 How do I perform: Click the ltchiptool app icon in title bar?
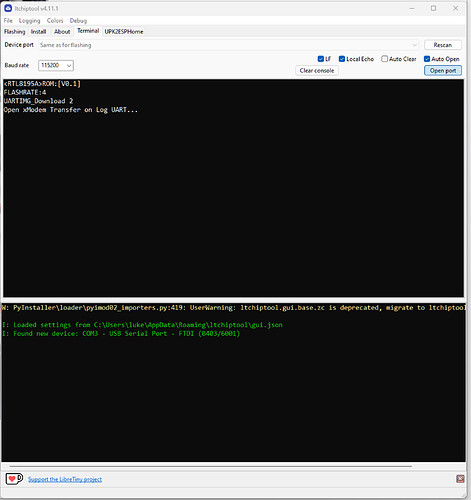point(8,8)
